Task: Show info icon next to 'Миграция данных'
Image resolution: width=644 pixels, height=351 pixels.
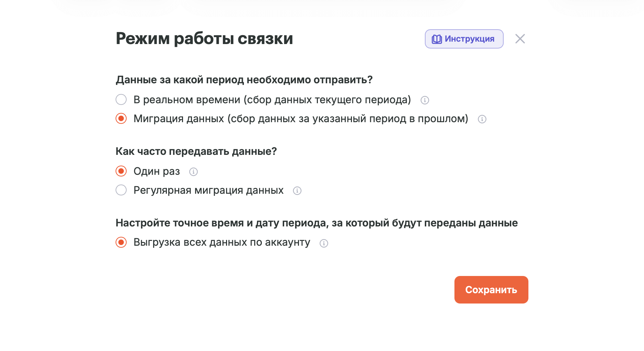Action: click(x=482, y=119)
